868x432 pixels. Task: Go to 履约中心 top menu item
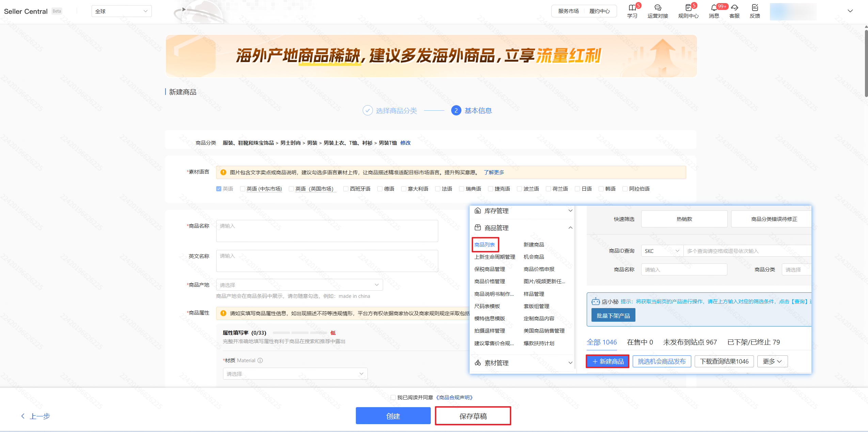(x=600, y=11)
